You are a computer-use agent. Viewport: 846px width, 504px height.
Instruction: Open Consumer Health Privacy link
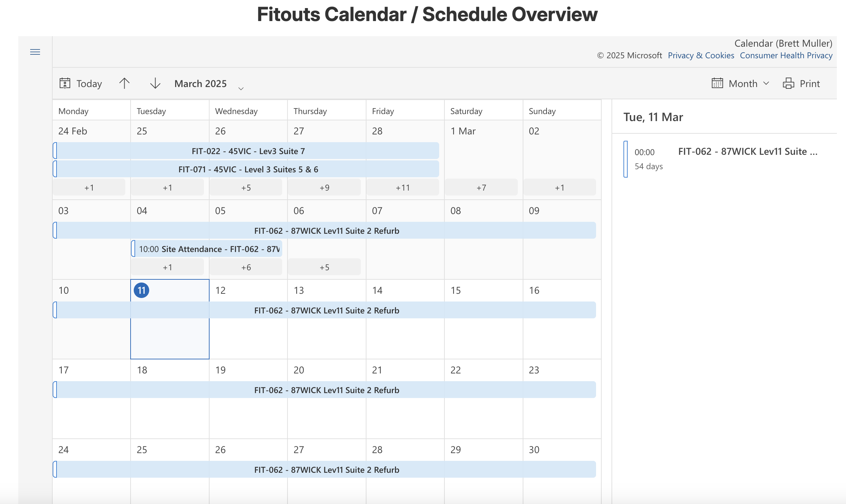pyautogui.click(x=786, y=55)
